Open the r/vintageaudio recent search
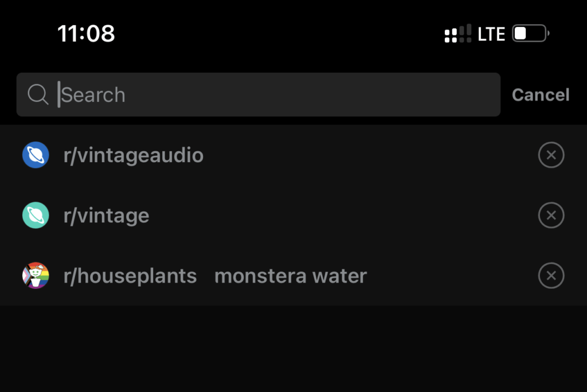Screen dimensions: 587x392 (229, 155)
